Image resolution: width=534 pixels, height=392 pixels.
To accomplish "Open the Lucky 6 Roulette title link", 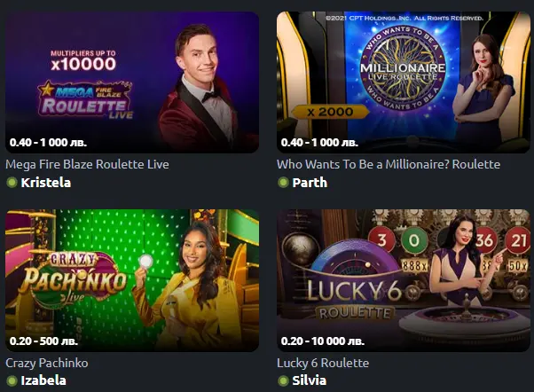I will point(323,363).
